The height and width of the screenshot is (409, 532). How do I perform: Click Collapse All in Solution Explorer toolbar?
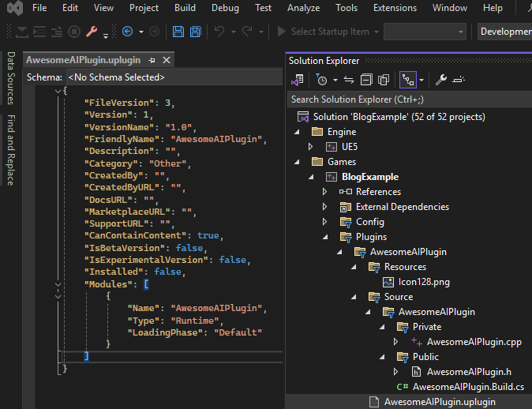pos(366,80)
